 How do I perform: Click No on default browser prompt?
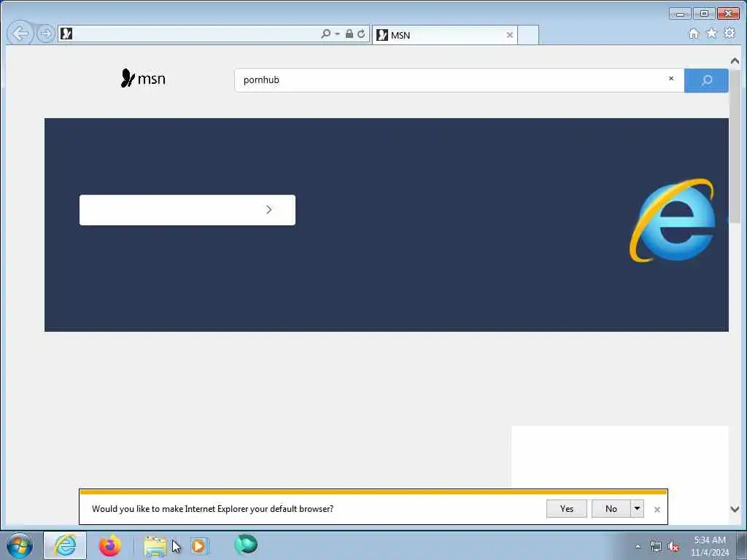point(611,508)
